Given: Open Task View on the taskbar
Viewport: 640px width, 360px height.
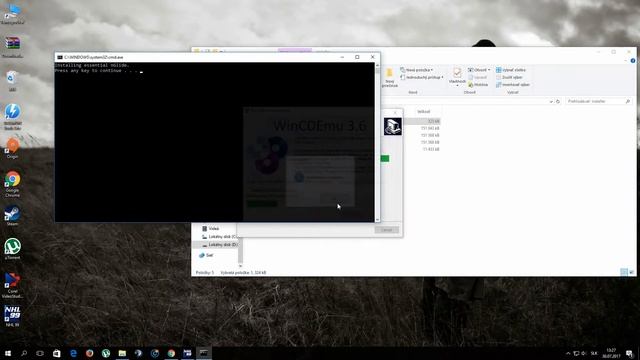Looking at the screenshot, I should [40, 353].
